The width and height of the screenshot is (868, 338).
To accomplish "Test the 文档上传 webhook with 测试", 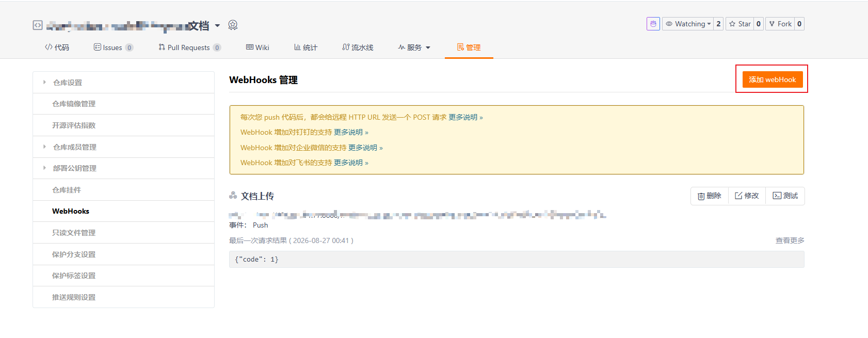I will pos(785,196).
